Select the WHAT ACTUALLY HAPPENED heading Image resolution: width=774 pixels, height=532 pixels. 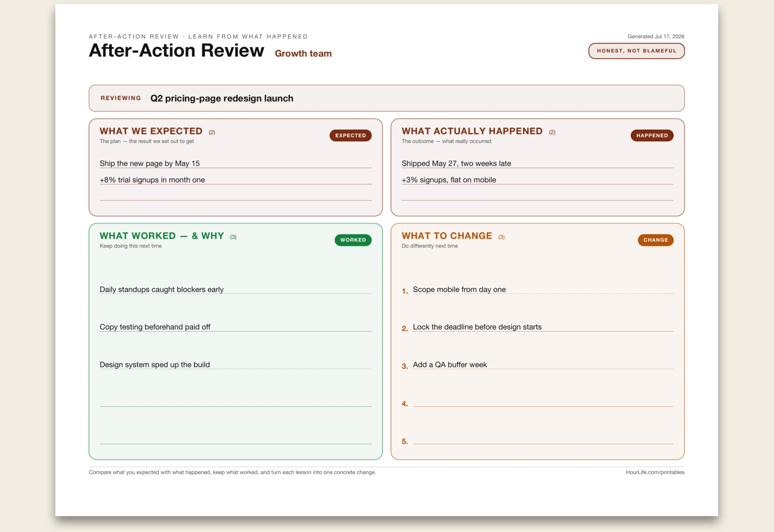coord(472,131)
